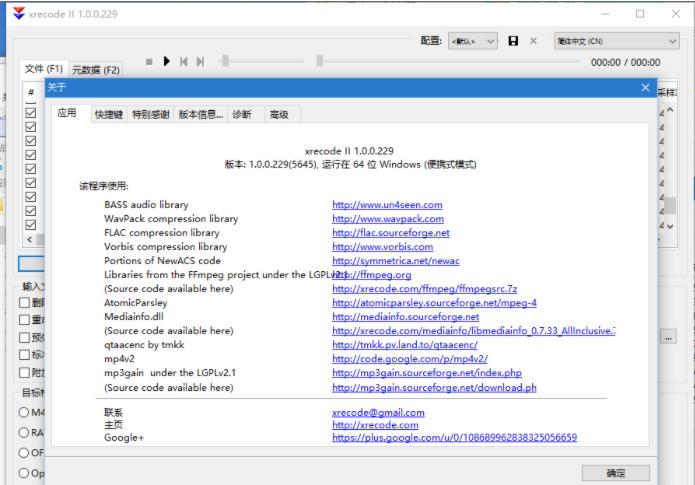Select the 特别感谢 tab
The image size is (695, 485).
(151, 115)
